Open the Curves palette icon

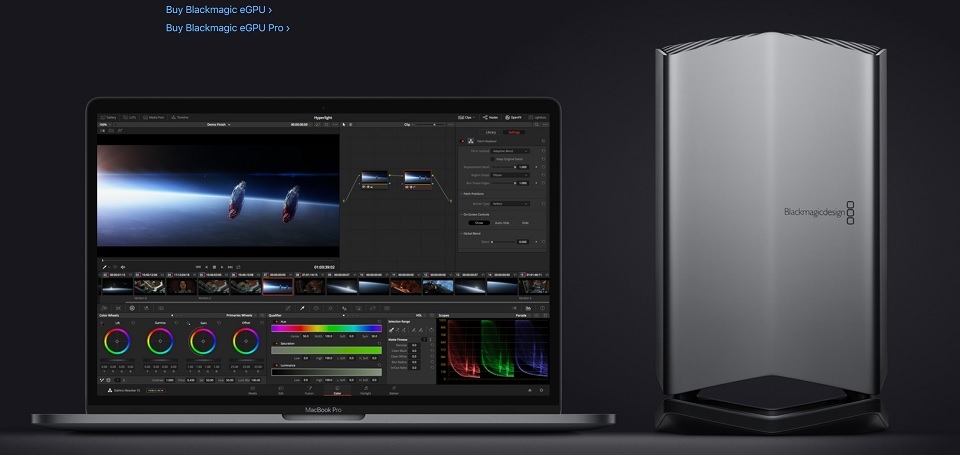288,308
